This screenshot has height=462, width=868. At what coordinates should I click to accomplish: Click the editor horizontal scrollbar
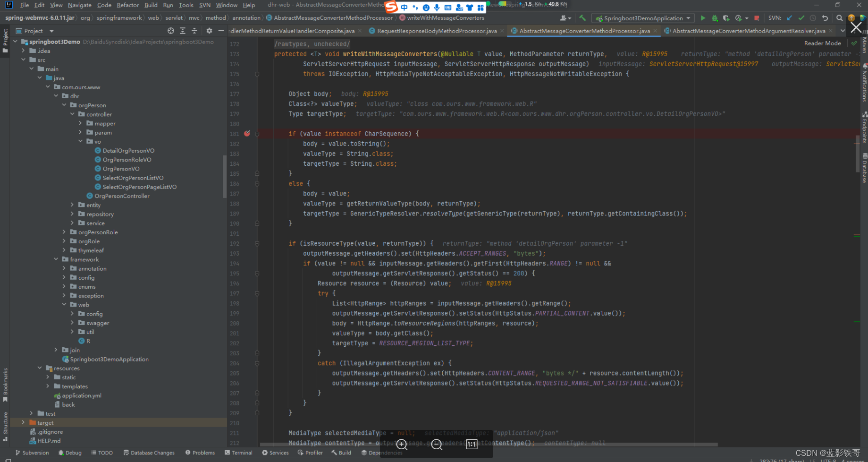pos(489,445)
